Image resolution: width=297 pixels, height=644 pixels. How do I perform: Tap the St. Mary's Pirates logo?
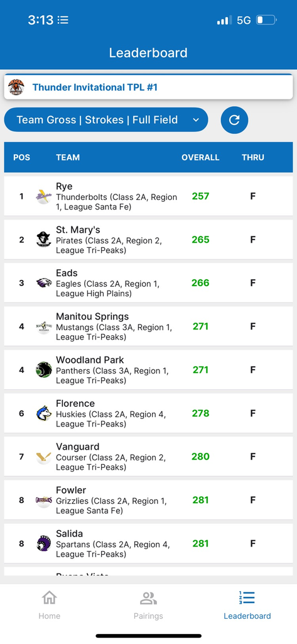pyautogui.click(x=44, y=240)
